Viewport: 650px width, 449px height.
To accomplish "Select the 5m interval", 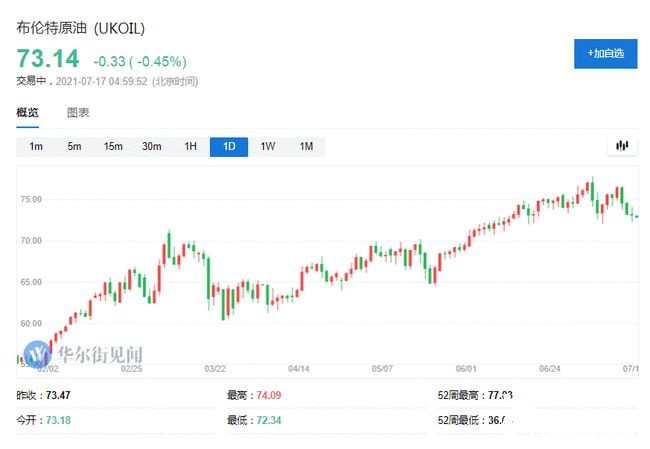I will 74,147.
